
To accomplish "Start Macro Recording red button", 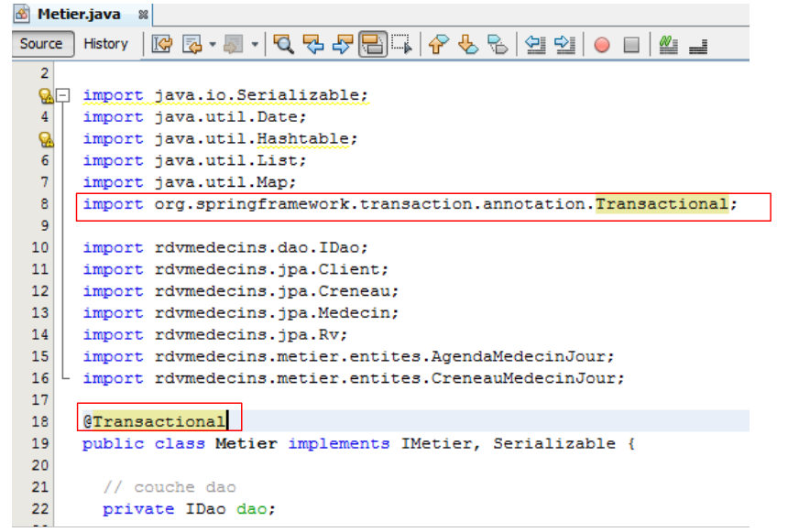I will [602, 44].
